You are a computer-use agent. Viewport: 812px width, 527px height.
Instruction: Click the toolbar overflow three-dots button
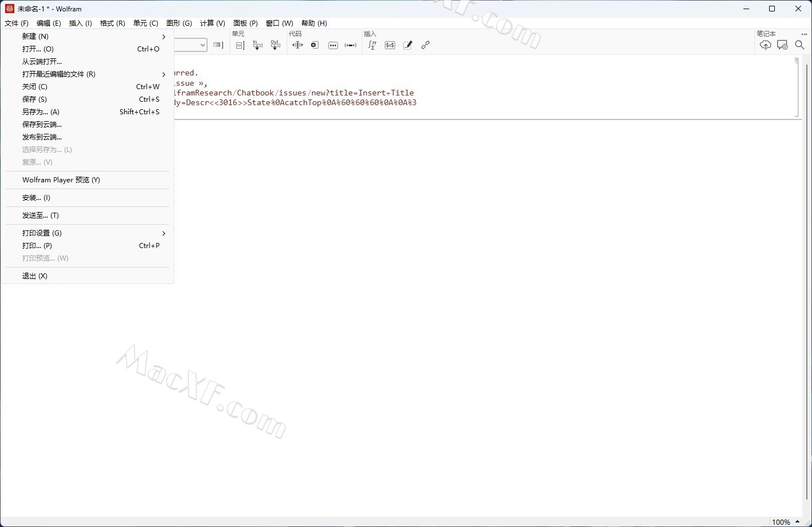(804, 34)
